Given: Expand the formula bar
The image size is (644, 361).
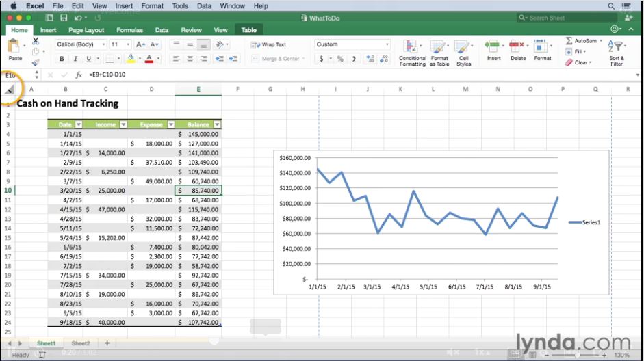Looking at the screenshot, I should 637,75.
